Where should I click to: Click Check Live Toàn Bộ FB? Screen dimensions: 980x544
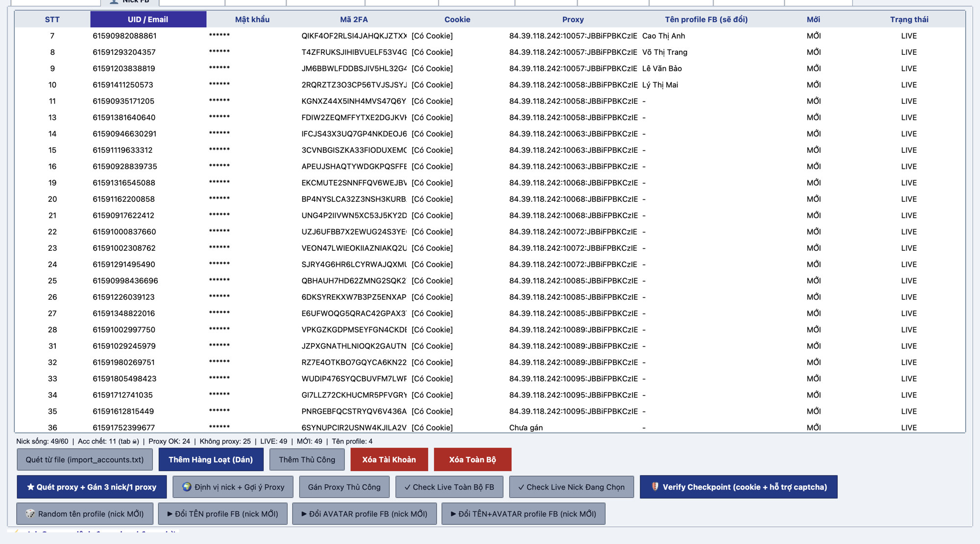click(x=449, y=487)
